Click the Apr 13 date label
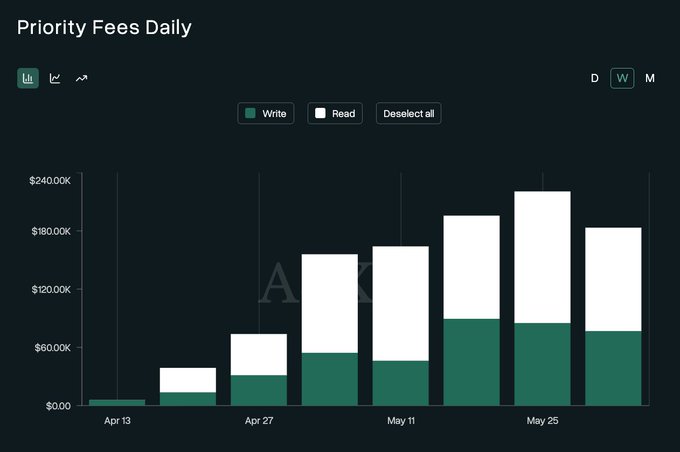The width and height of the screenshot is (680, 452). tap(117, 421)
